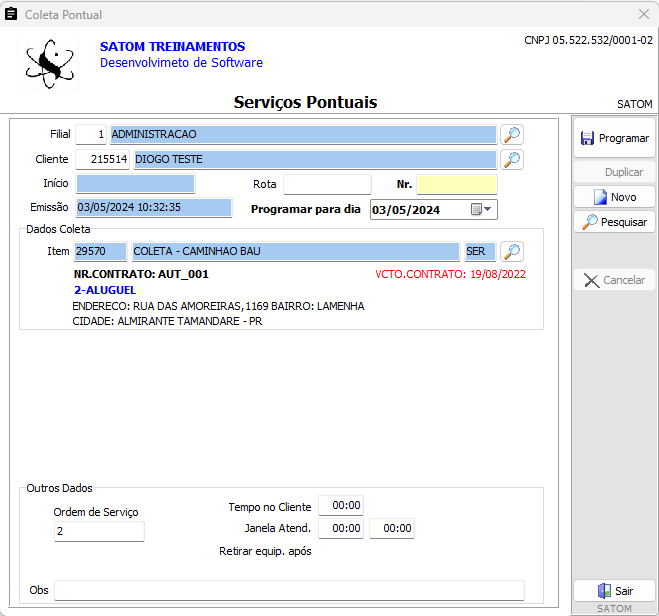Click first Janela Atend. time field
Screen dimensions: 659x616
click(x=340, y=529)
